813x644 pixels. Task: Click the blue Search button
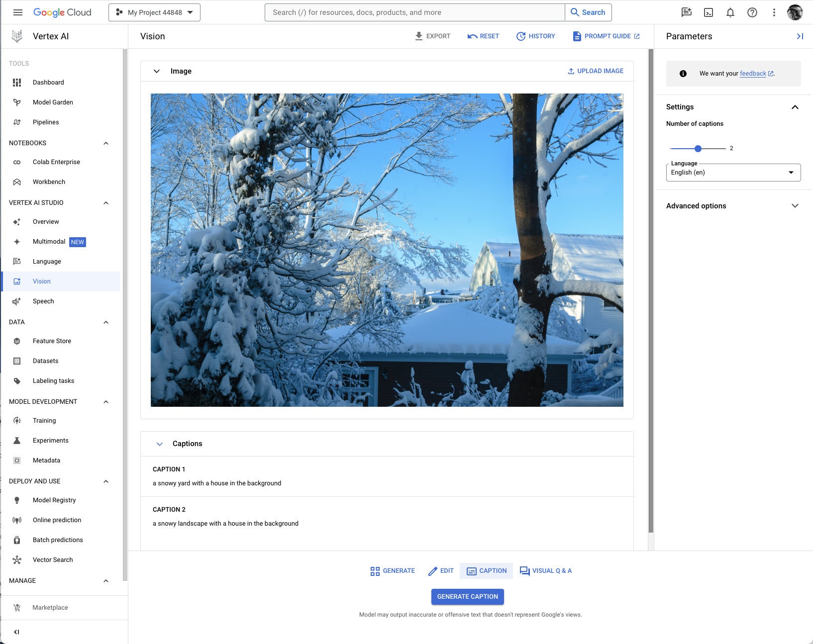coord(588,12)
